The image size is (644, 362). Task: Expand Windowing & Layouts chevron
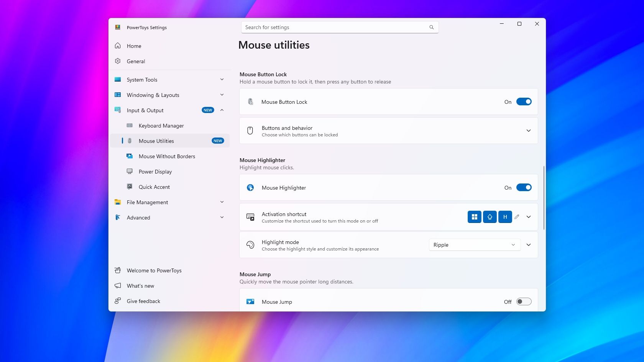[222, 95]
